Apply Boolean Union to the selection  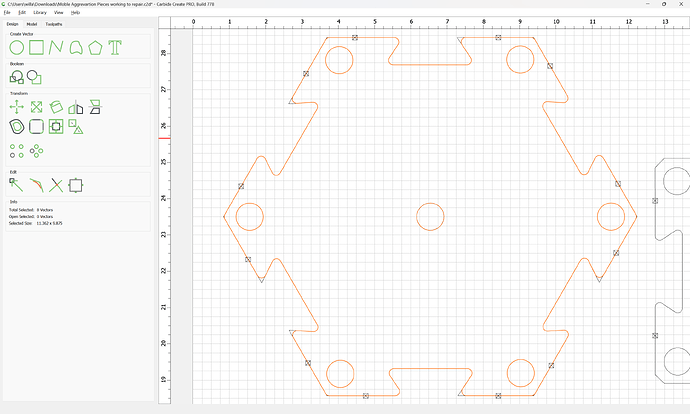17,77
